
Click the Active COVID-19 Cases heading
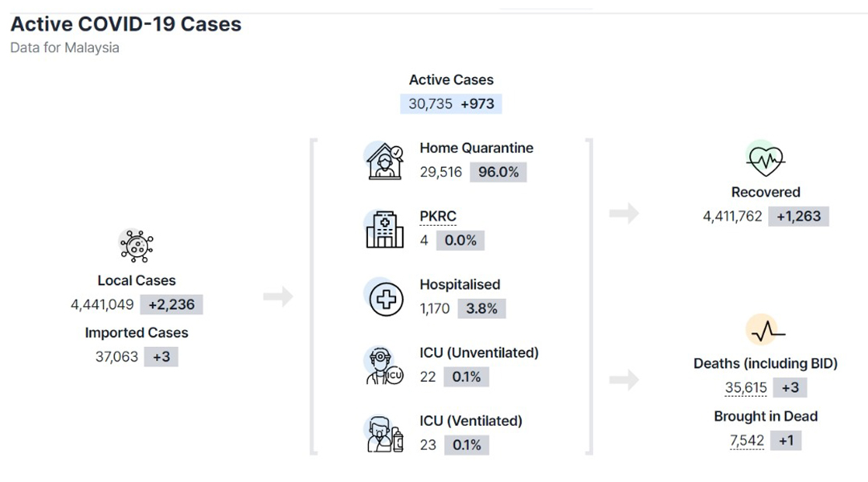pyautogui.click(x=126, y=24)
